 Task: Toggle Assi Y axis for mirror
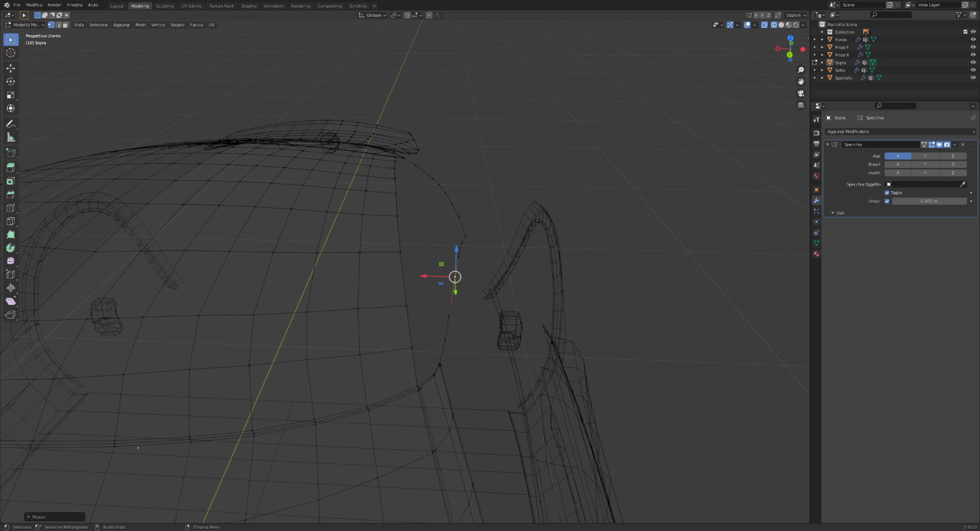925,156
